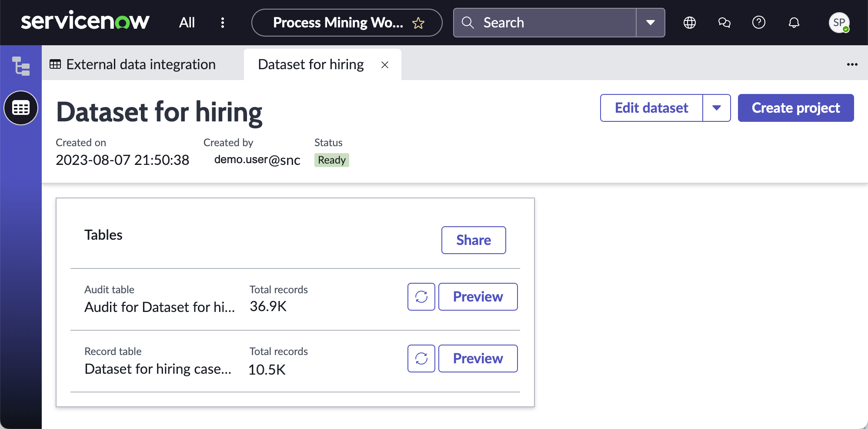Click the ServiceNow logo
The width and height of the screenshot is (868, 429).
[85, 21]
